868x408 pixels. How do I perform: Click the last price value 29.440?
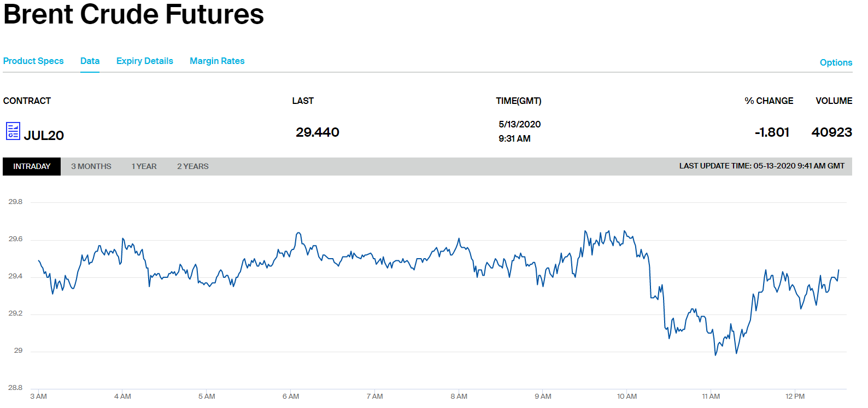click(318, 132)
